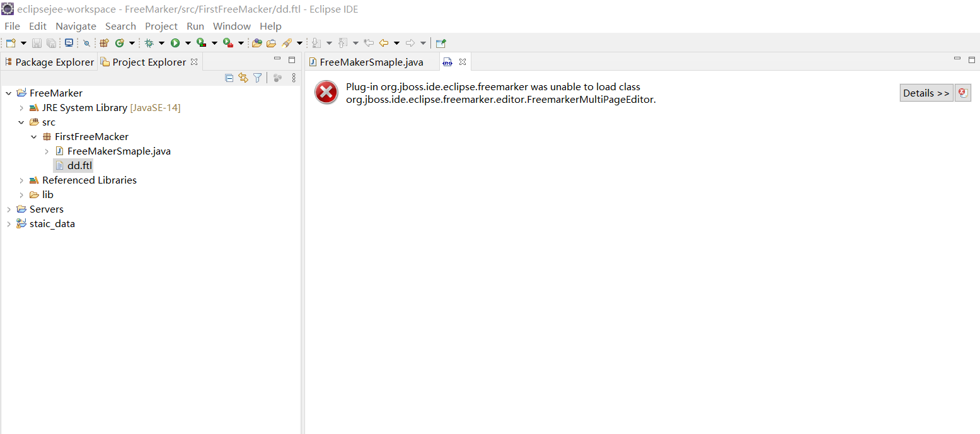
Task: Click the Open Type icon
Action: click(x=257, y=43)
